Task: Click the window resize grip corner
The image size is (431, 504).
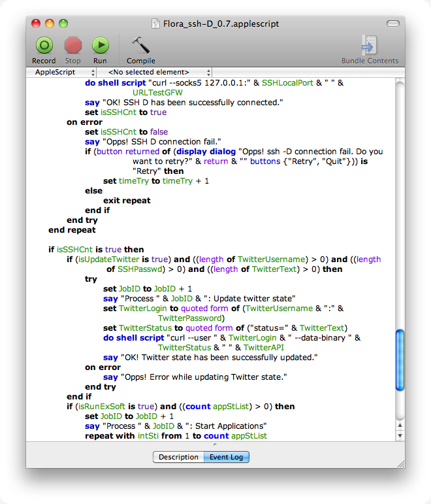Action: coord(401,464)
